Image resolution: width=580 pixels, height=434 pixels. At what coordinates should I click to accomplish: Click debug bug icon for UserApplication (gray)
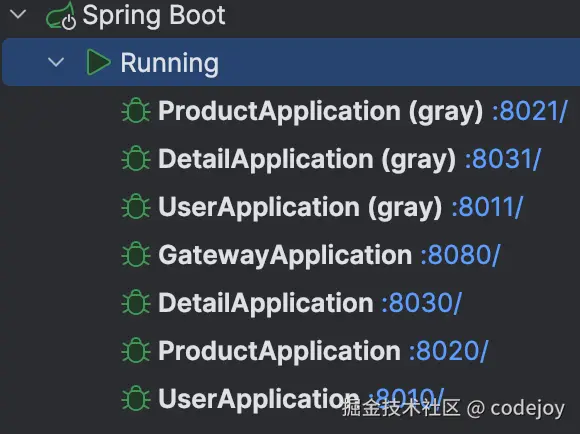136,206
